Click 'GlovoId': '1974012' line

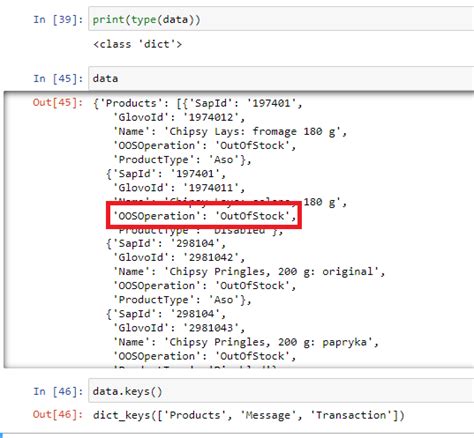[179, 117]
